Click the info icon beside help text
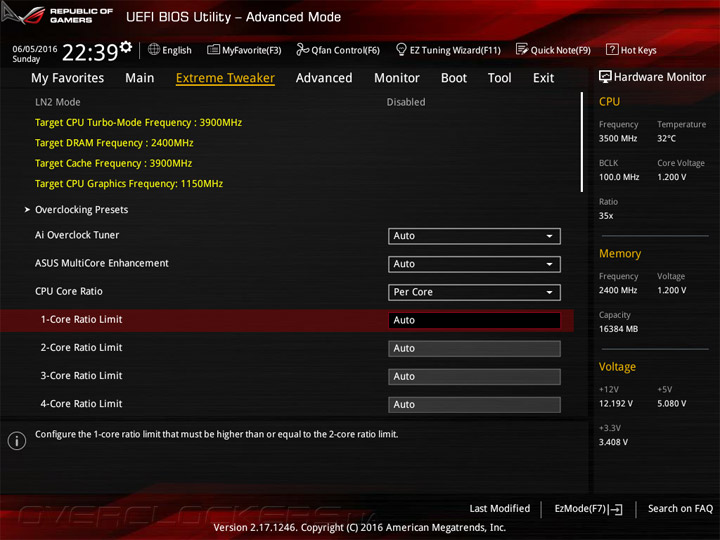Image resolution: width=720 pixels, height=540 pixels. click(x=17, y=441)
